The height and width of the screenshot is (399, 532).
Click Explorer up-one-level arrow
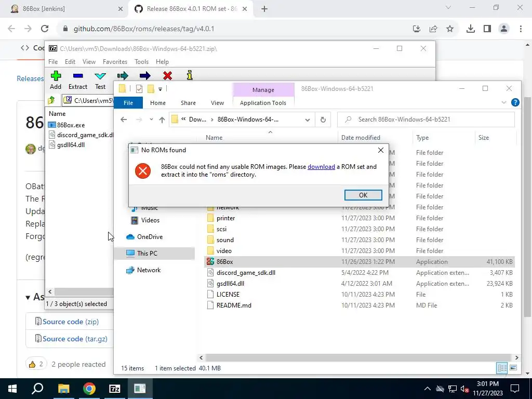coord(162,119)
